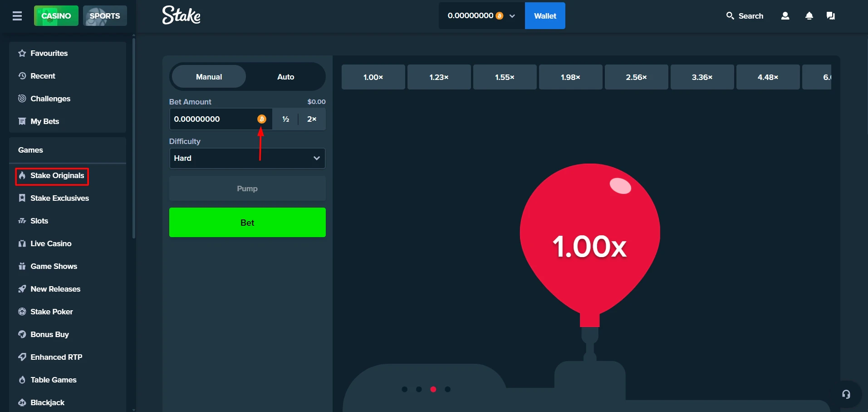Halve the bet with ½ button
This screenshot has width=868, height=412.
[x=285, y=119]
